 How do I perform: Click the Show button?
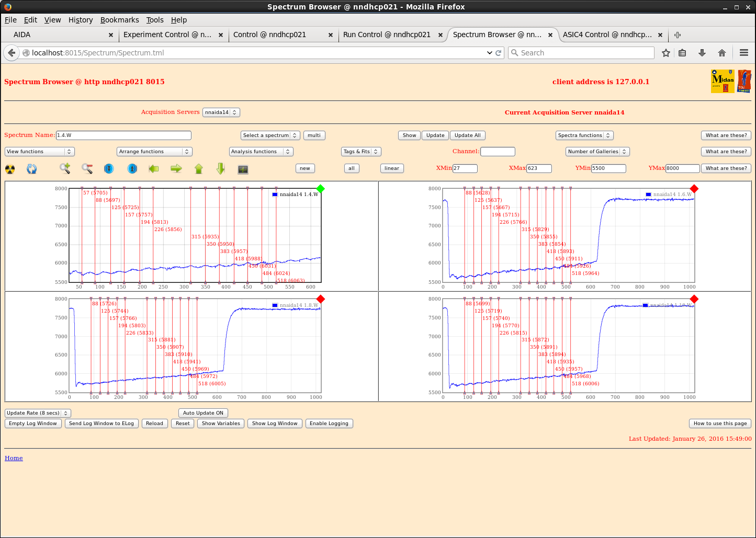tap(410, 135)
